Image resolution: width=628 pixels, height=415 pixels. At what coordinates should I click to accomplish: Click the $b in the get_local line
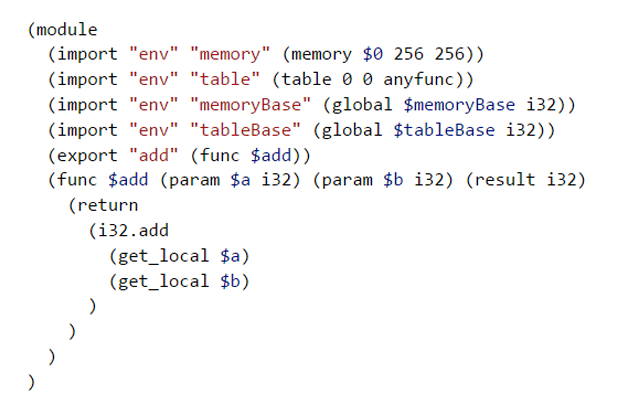pyautogui.click(x=230, y=282)
